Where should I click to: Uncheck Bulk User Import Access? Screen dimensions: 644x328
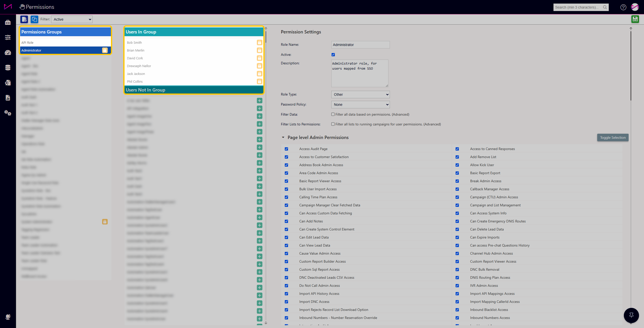(286, 189)
